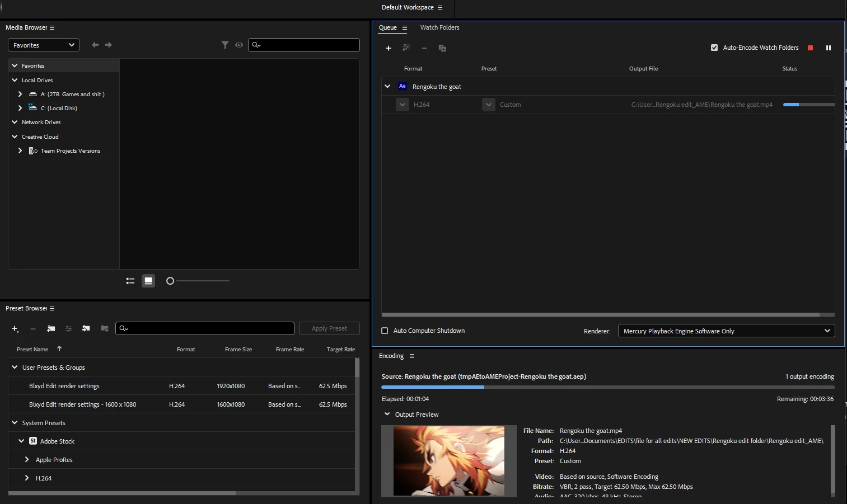Collapse the Local Drives tree node
Viewport: 847px width, 504px height.
pyautogui.click(x=15, y=80)
